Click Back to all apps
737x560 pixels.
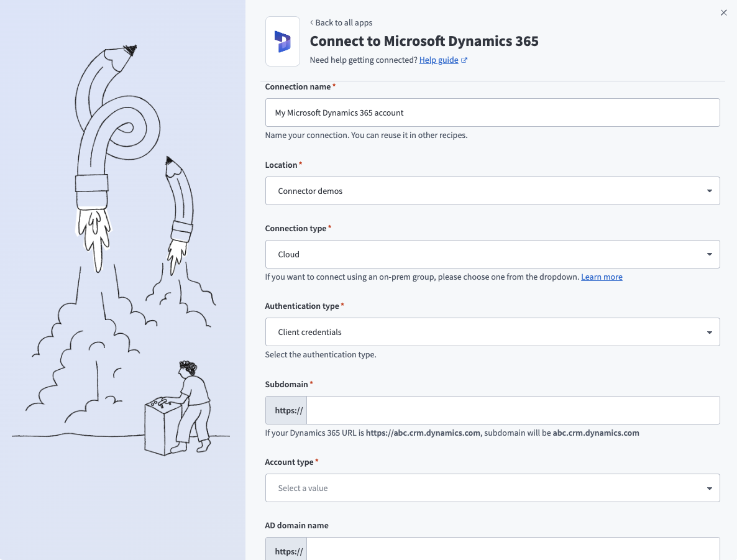click(344, 22)
